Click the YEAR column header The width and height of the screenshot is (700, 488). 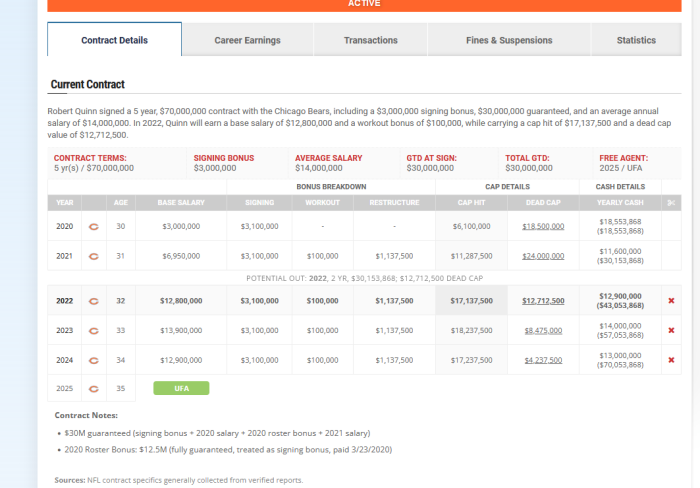coord(65,203)
